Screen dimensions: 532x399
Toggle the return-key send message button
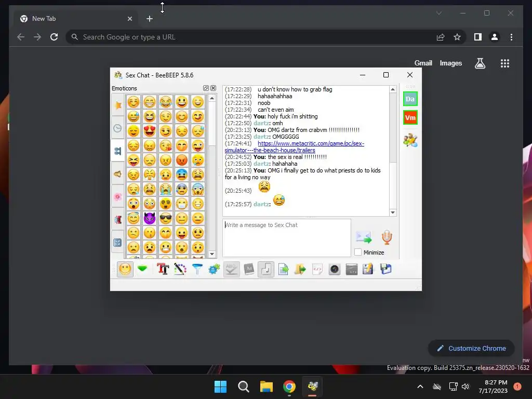point(266,270)
